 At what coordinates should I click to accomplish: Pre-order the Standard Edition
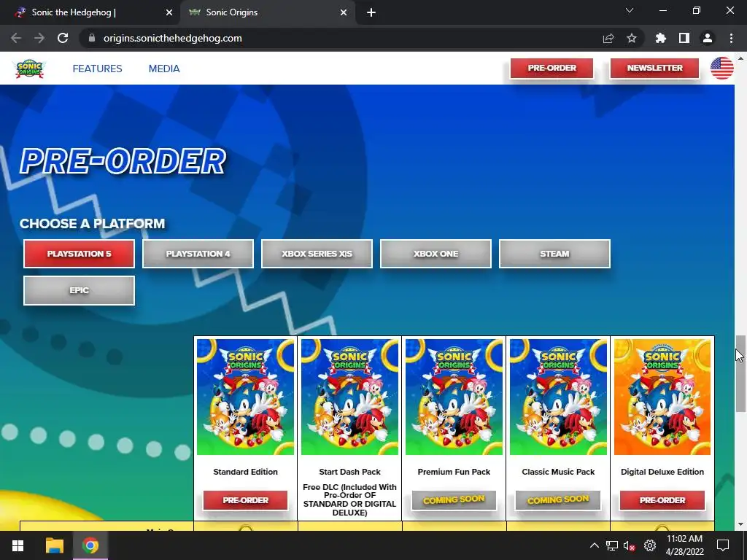pos(245,500)
